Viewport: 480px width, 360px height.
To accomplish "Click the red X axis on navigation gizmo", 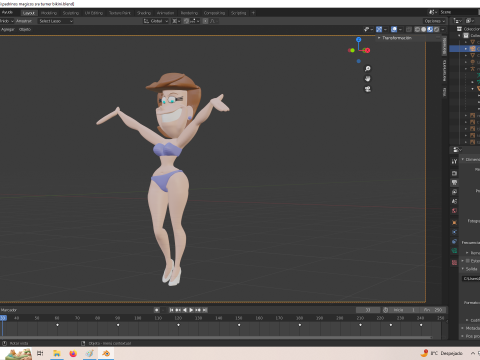I will coord(367,50).
